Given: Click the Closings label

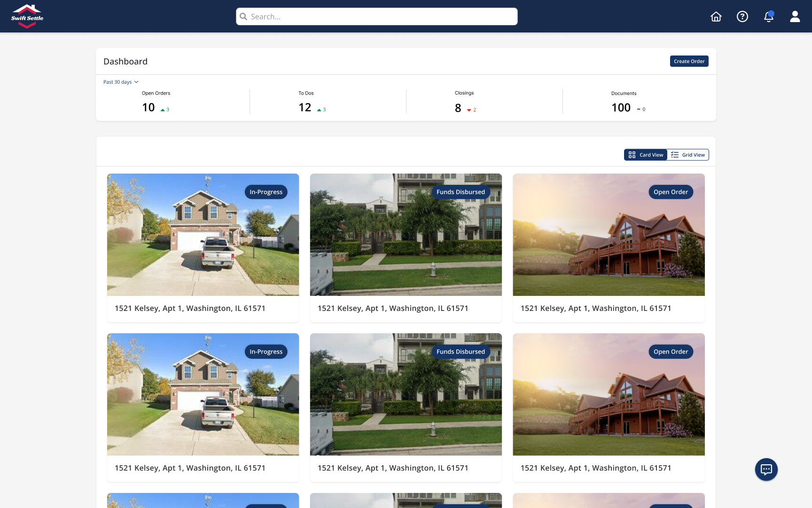Looking at the screenshot, I should tap(464, 93).
